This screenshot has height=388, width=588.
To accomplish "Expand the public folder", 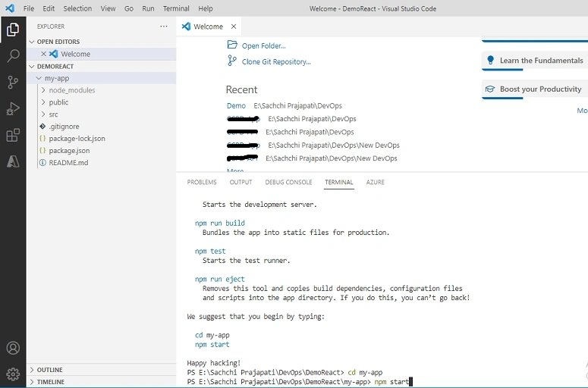I will [43, 102].
